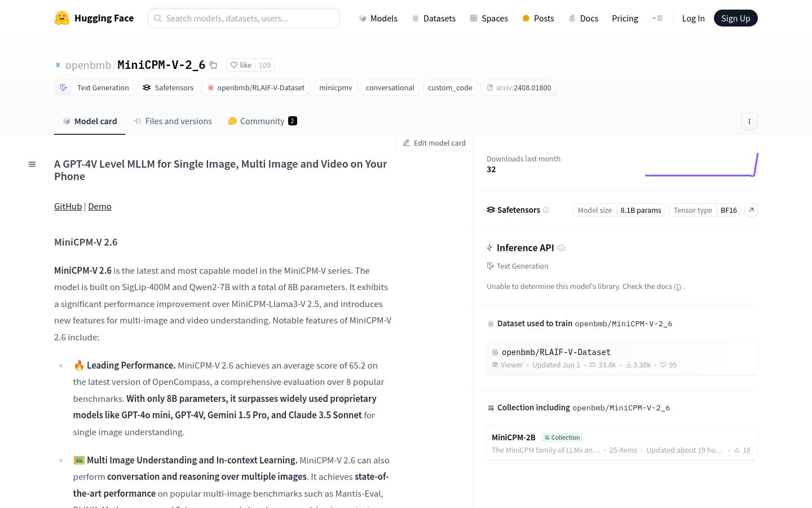Click the Tensor type BF16 badge
The image size is (812, 508).
click(705, 210)
